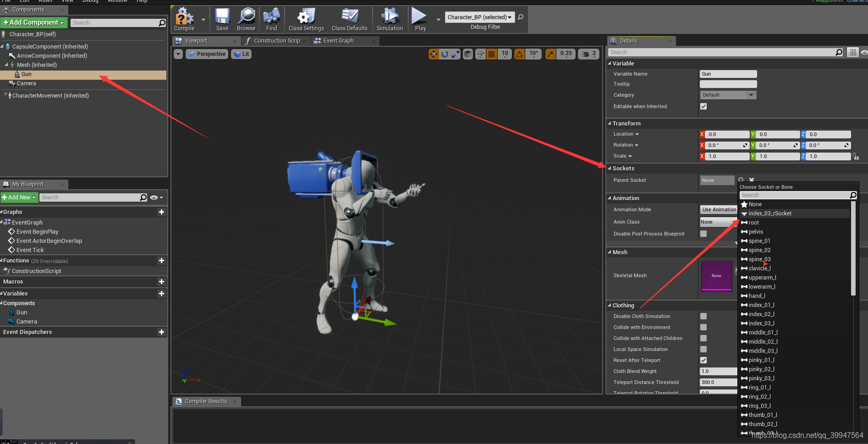The width and height of the screenshot is (868, 444).
Task: Open Class Settings from the toolbar
Action: point(306,19)
